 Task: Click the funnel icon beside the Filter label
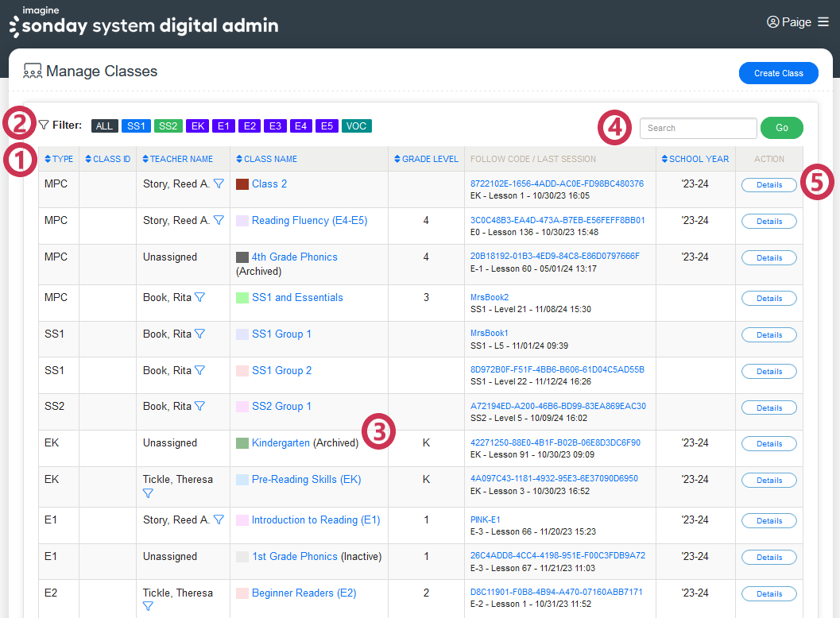tap(44, 126)
